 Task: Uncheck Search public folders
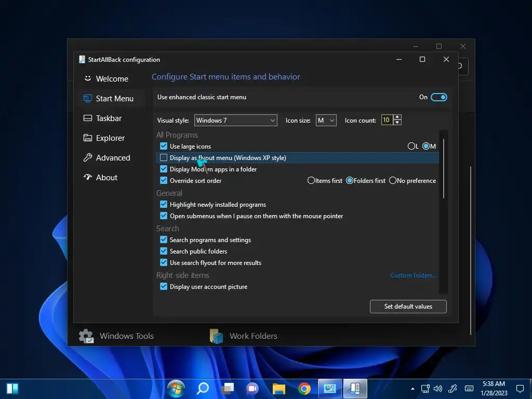tap(164, 251)
